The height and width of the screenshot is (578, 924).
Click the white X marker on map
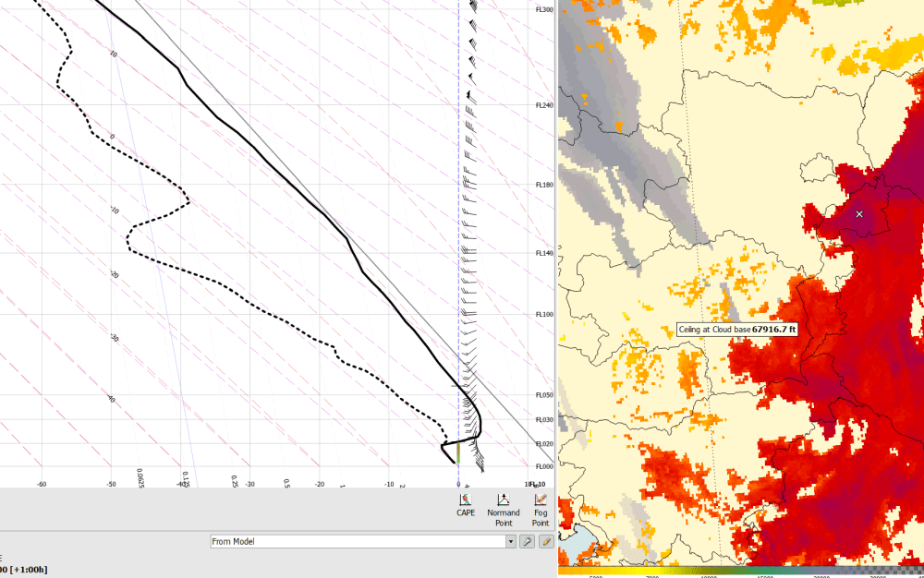859,213
